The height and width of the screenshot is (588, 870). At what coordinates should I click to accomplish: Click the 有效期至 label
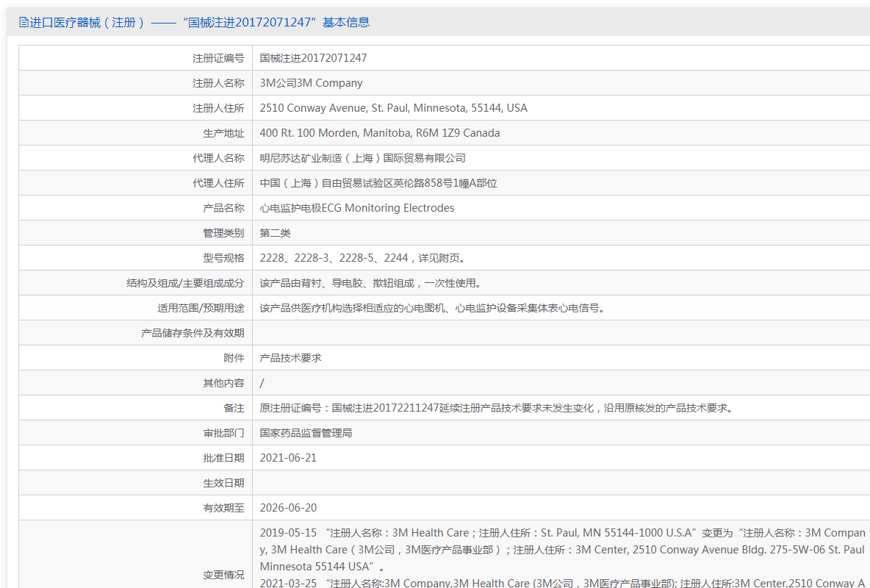pyautogui.click(x=223, y=507)
